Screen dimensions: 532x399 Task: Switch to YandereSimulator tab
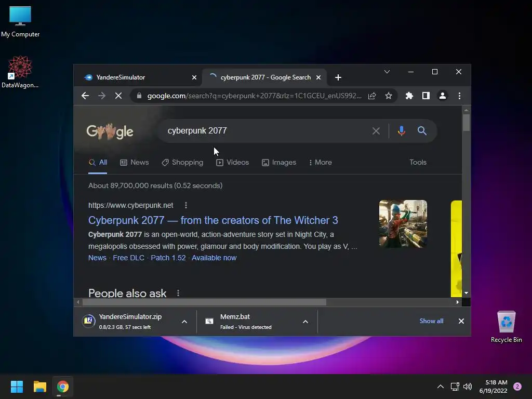[x=138, y=77]
